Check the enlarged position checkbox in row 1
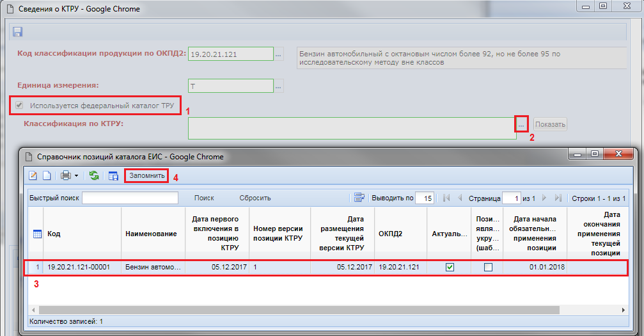Screen dimensions: 644x336 [488, 267]
